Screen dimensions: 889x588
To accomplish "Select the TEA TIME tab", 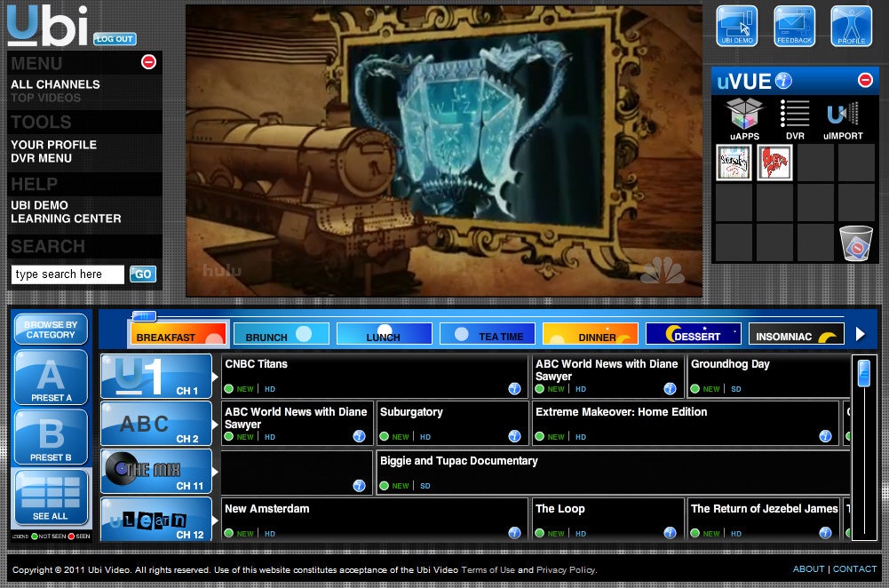I will (x=488, y=334).
